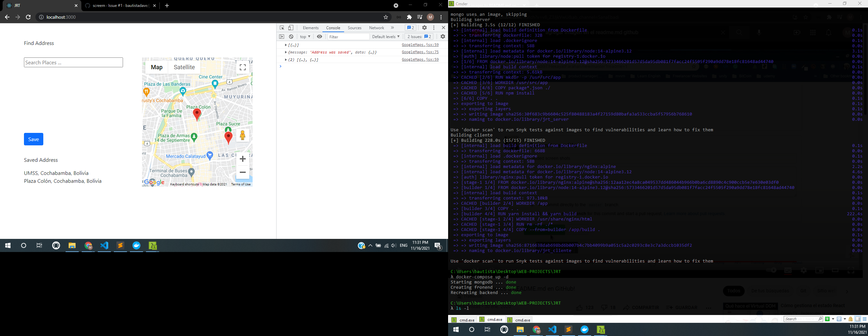The height and width of the screenshot is (336, 868).
Task: Zoom out the map with the minus button
Action: pyautogui.click(x=243, y=173)
